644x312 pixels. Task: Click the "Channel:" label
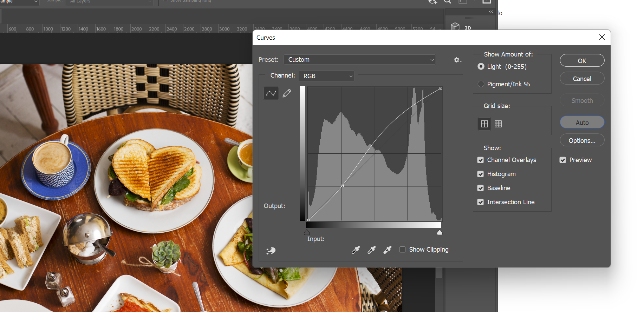[x=283, y=75]
